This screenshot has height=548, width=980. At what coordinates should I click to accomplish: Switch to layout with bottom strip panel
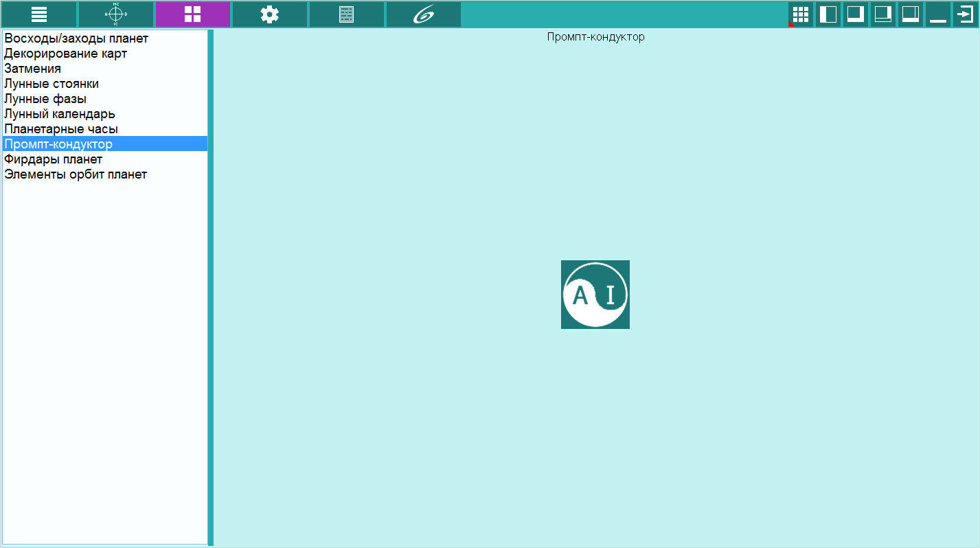883,14
